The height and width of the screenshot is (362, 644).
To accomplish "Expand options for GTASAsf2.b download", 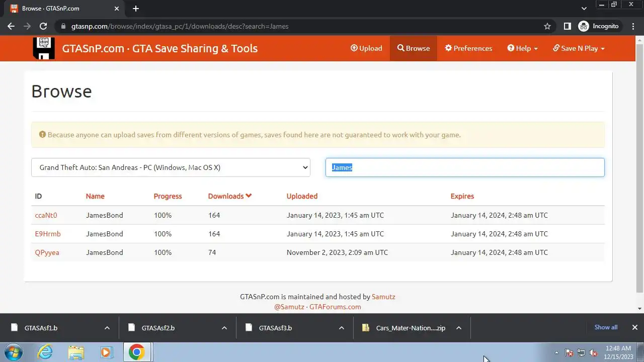I will tap(224, 328).
